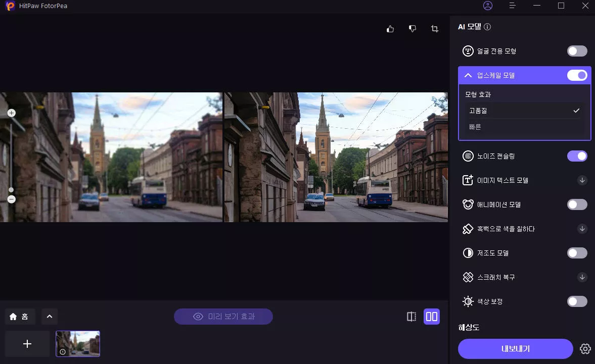
Task: Download the 이미지 텍스트 모델
Action: [582, 180]
